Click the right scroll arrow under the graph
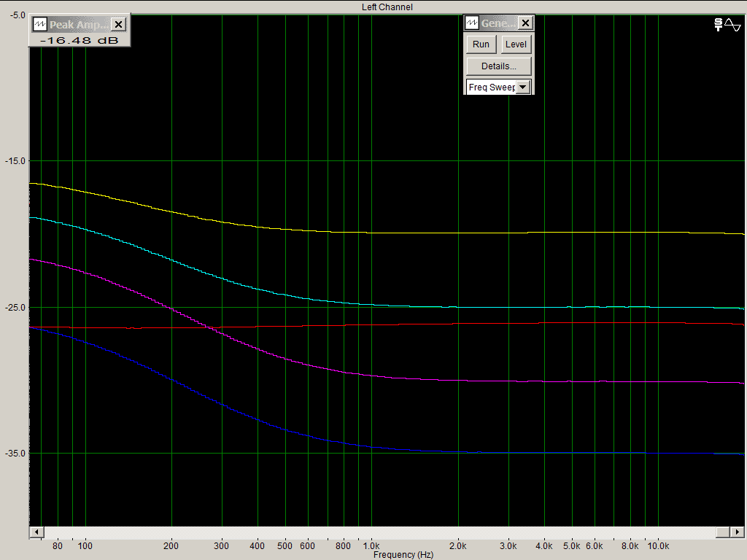 [736, 531]
